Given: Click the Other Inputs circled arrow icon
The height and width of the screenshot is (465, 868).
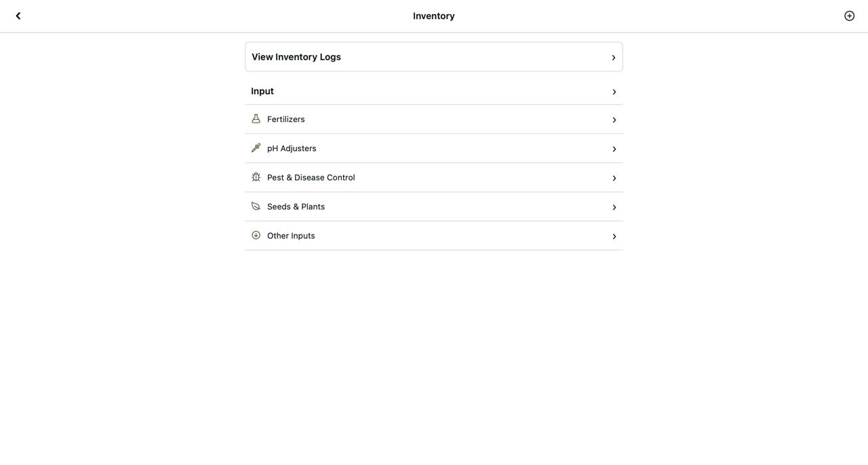Looking at the screenshot, I should pos(256,235).
